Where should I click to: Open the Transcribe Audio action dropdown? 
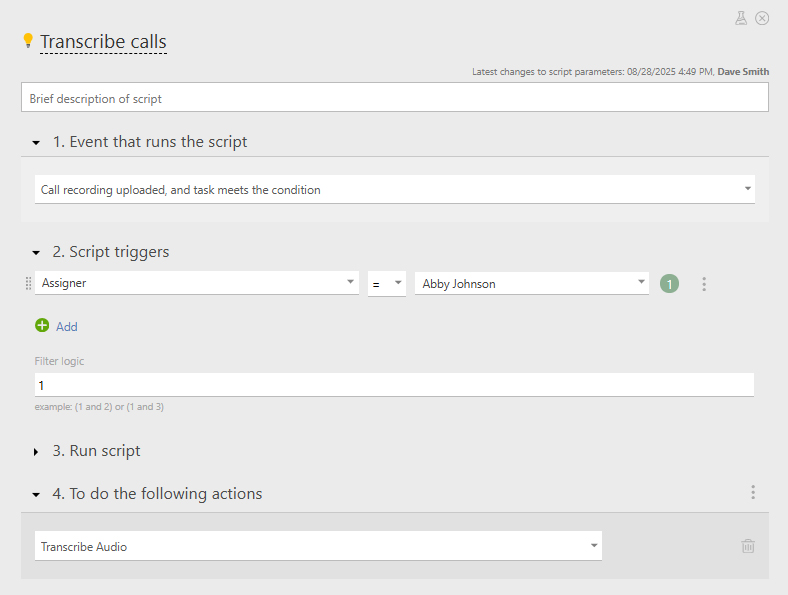tap(318, 546)
